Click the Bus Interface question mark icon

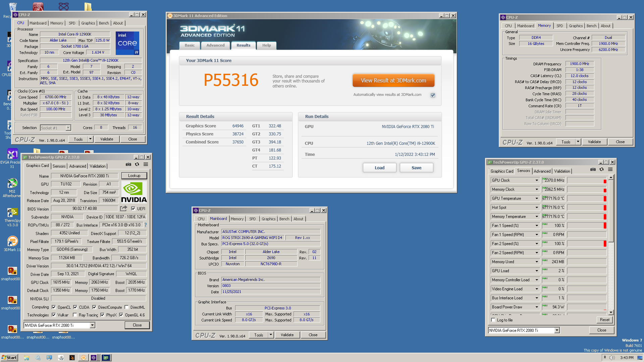click(x=146, y=225)
